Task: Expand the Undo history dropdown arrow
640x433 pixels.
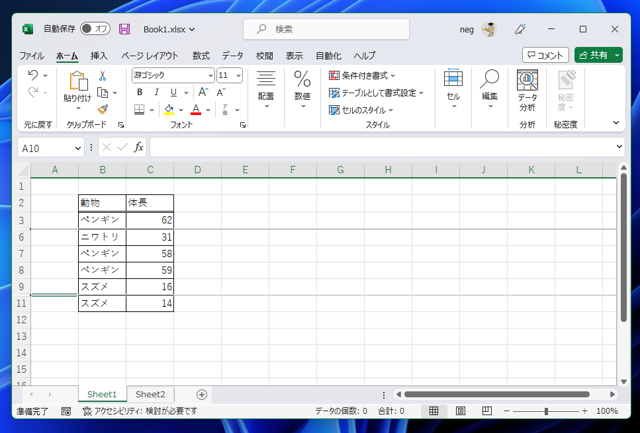Action: click(x=45, y=75)
